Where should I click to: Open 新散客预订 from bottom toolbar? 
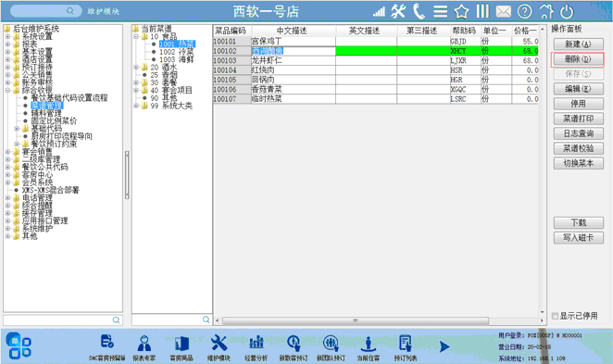[294, 347]
